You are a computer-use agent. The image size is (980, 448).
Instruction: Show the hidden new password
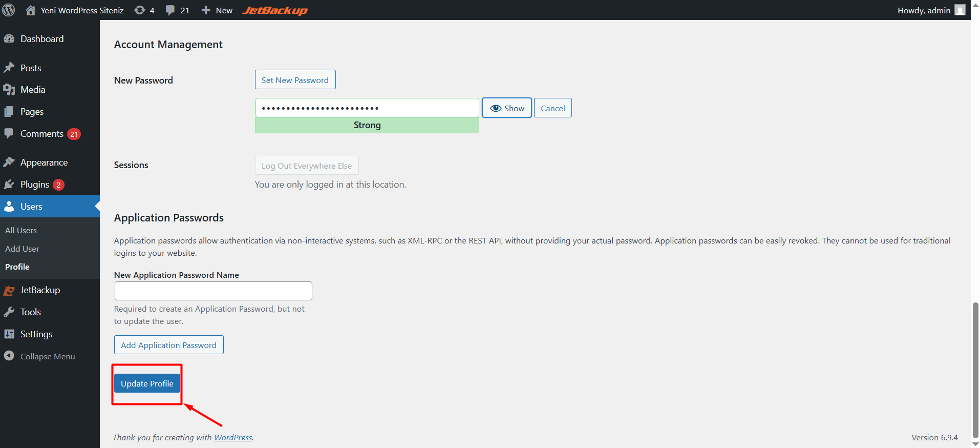pyautogui.click(x=507, y=108)
